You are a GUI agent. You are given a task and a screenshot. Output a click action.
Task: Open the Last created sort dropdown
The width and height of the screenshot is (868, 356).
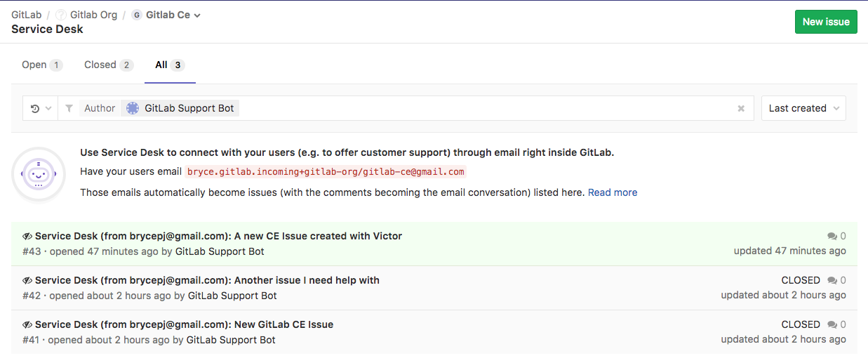tap(803, 108)
